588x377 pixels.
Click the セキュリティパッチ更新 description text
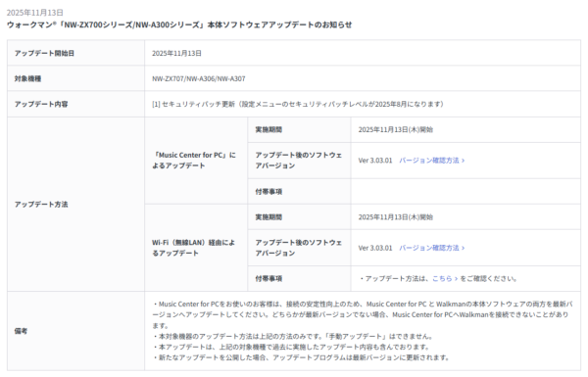(x=298, y=104)
